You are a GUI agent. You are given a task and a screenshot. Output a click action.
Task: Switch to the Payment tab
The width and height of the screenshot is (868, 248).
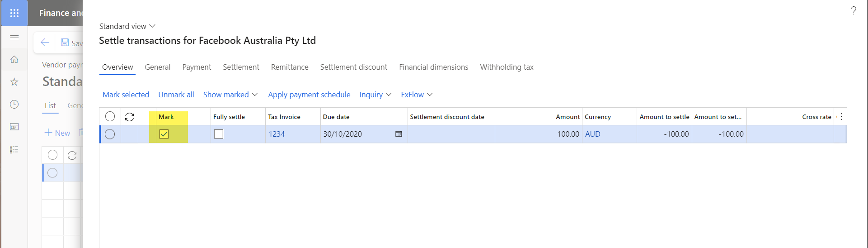[x=197, y=67]
